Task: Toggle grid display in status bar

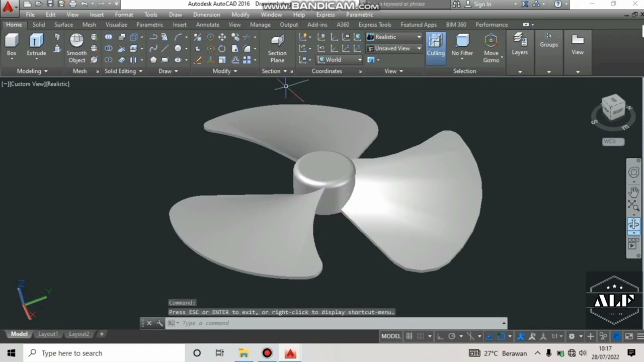Action: [409, 336]
